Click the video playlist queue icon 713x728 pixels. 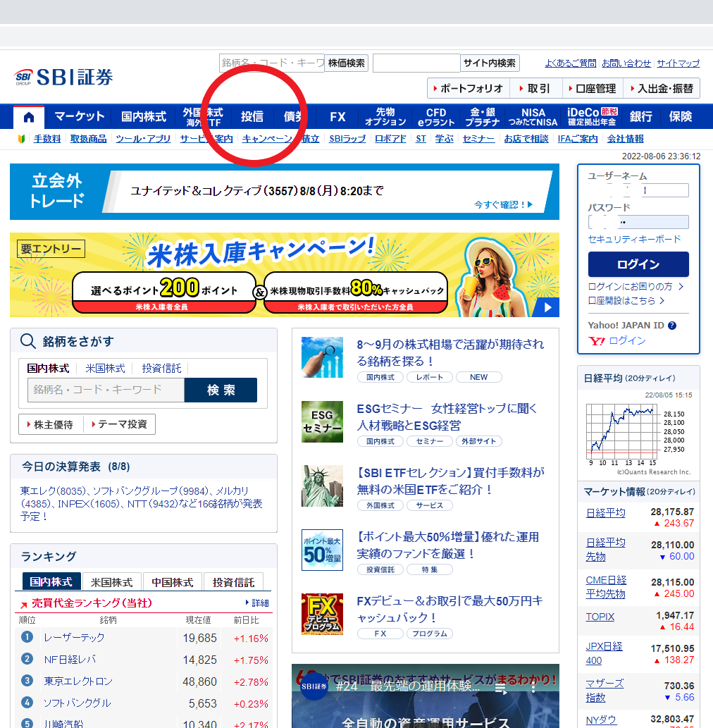pyautogui.click(x=502, y=689)
